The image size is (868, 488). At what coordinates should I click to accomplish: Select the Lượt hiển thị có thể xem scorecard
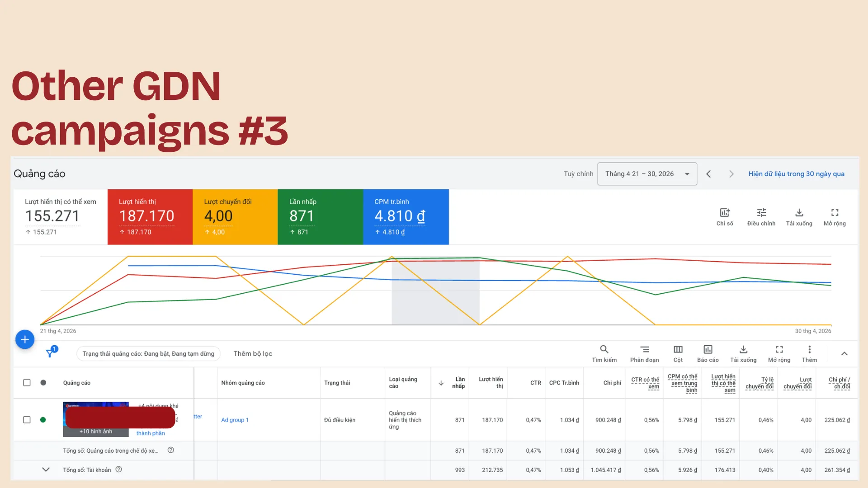click(61, 217)
